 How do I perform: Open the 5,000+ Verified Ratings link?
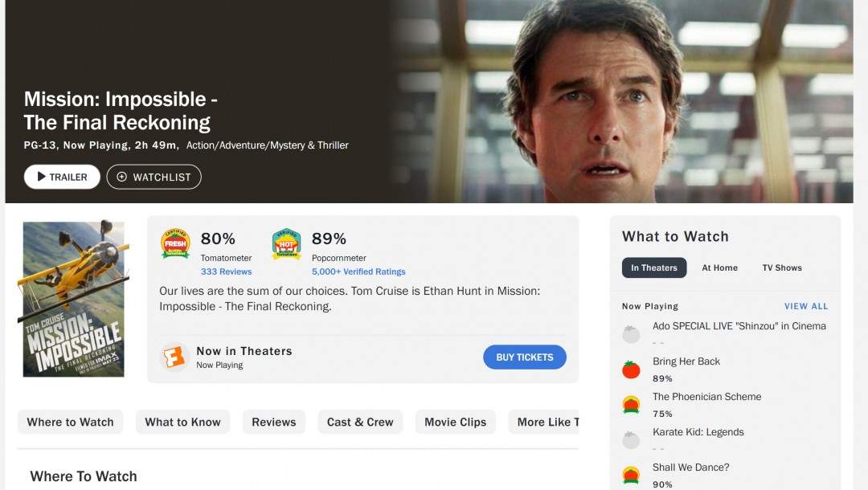(358, 272)
